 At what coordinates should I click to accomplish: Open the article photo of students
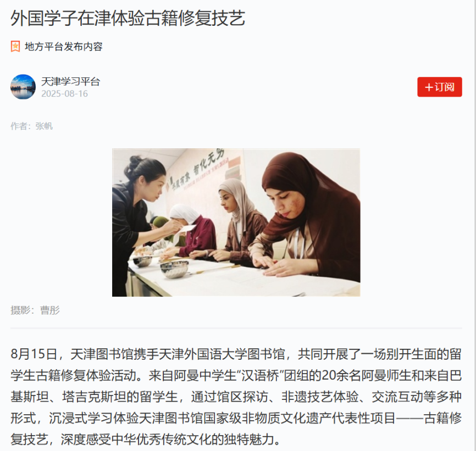coord(236,222)
